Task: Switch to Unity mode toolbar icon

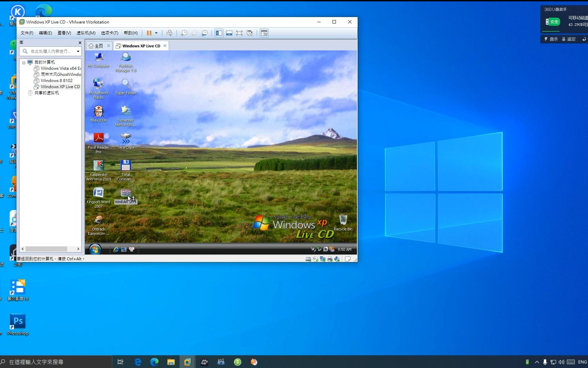Action: click(249, 33)
